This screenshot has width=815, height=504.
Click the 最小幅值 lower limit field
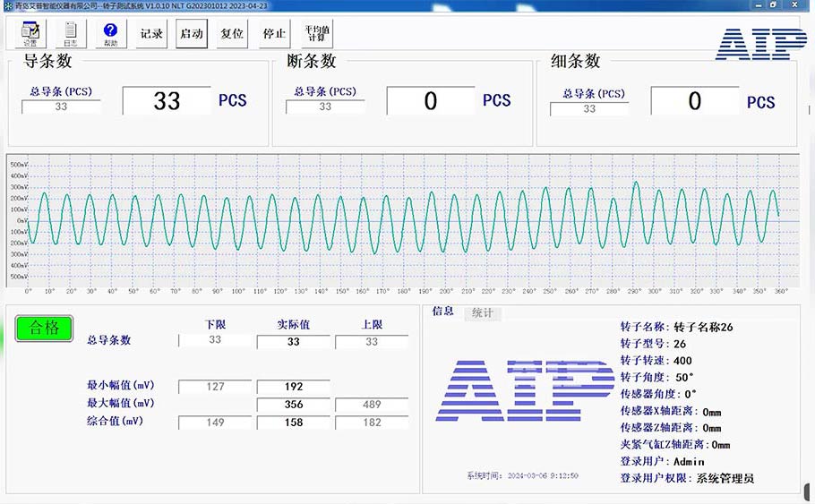coord(214,387)
